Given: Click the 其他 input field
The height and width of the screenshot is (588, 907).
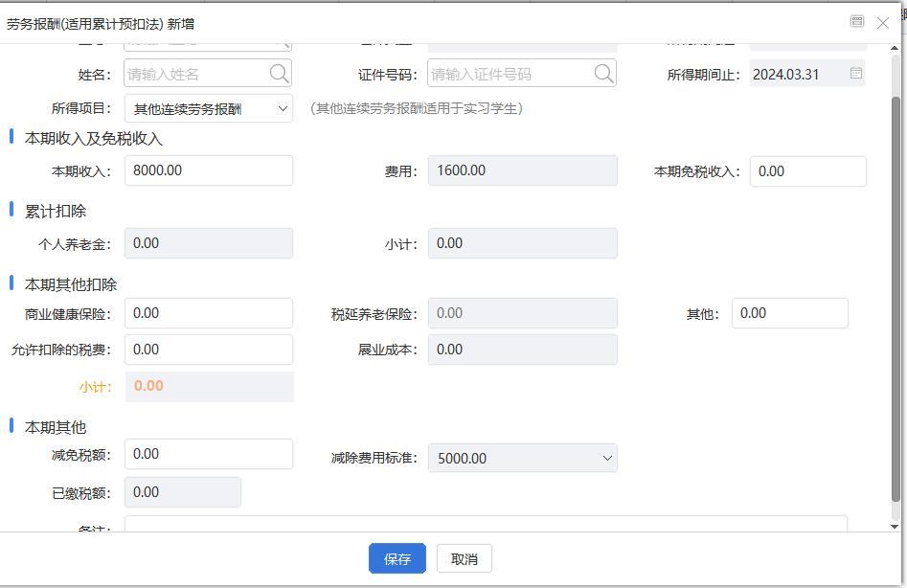Looking at the screenshot, I should point(790,313).
